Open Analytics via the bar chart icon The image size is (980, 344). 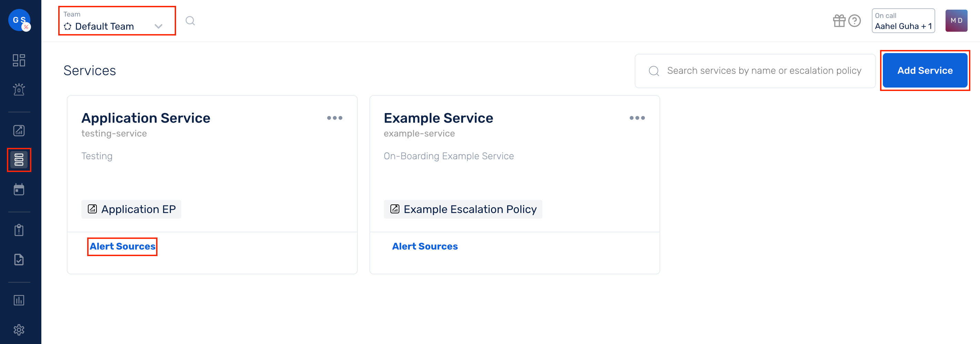19,300
